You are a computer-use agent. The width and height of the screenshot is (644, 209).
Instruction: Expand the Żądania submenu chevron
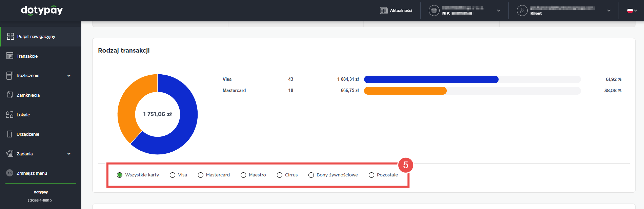(69, 154)
